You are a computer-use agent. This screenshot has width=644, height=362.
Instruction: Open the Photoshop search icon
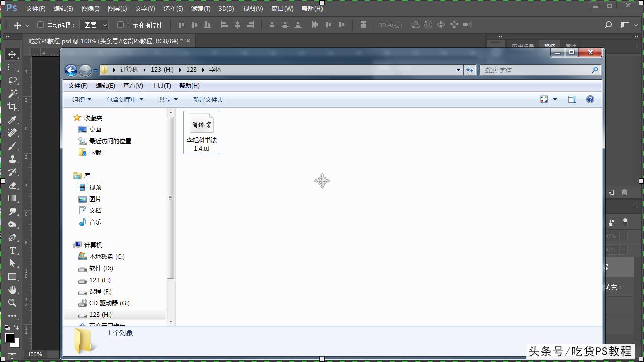point(608,25)
